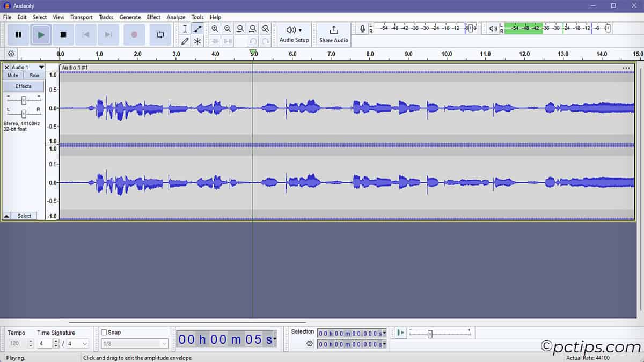Click the Zoom Out magnifier
Viewport: 644px width, 362px height.
click(228, 29)
